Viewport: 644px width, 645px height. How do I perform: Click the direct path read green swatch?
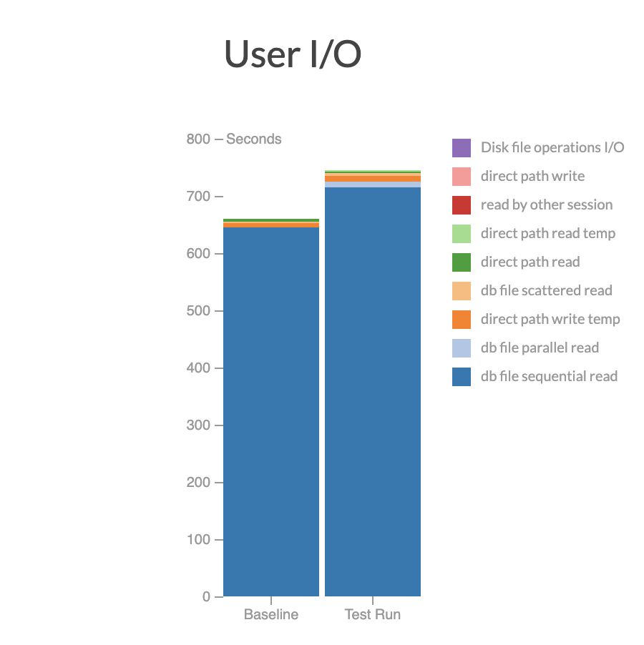click(462, 262)
